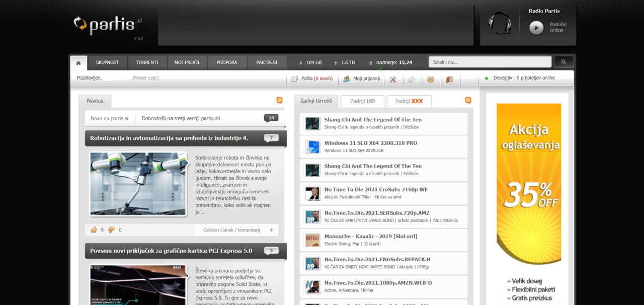Screen dimensions: 644x305
Task: Open RSS feed for Novice panel
Action: tap(279, 100)
